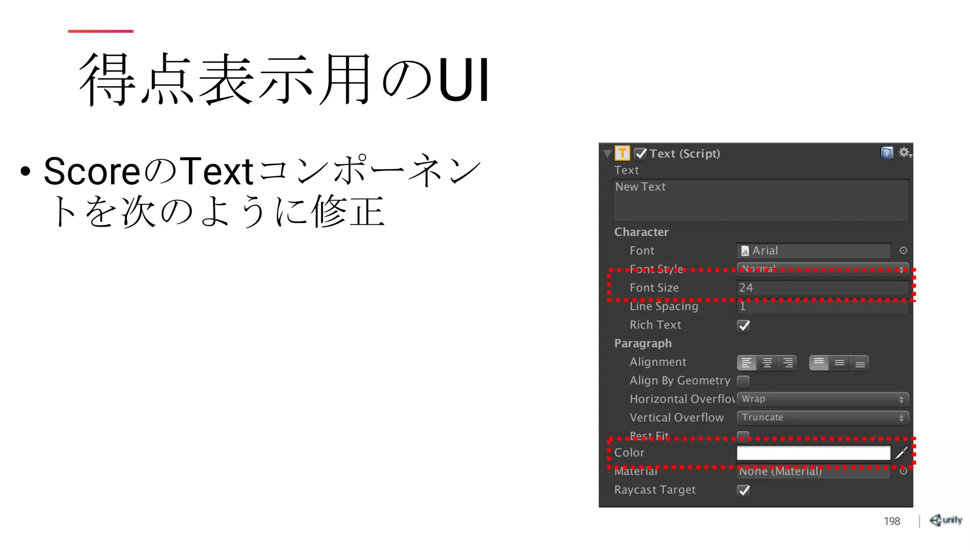Toggle the Raycast Target checkbox
Screen dimensions: 980x551
pos(744,490)
